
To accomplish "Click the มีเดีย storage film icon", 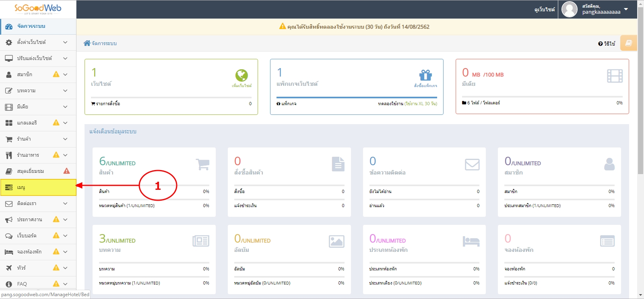I will click(x=615, y=76).
